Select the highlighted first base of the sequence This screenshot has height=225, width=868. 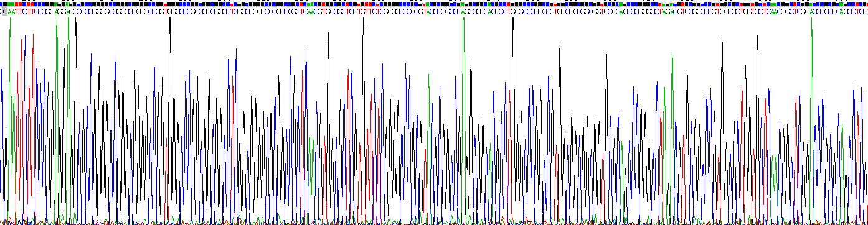5,11
